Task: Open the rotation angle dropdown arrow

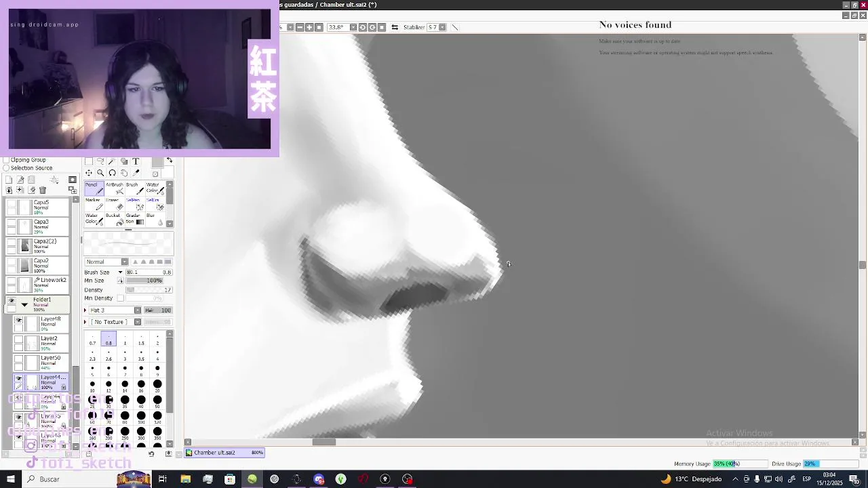Action: (x=353, y=27)
